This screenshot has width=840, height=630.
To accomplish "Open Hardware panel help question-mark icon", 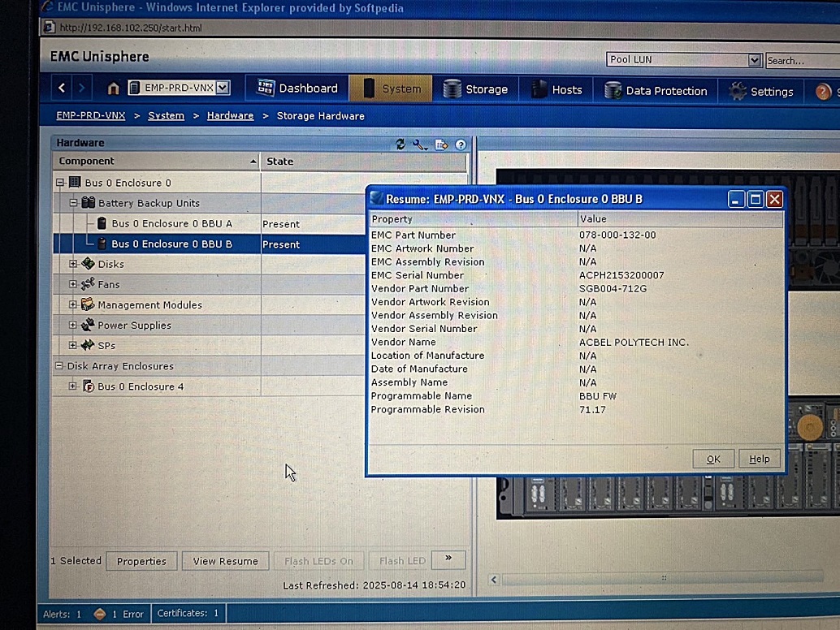I will coord(461,145).
